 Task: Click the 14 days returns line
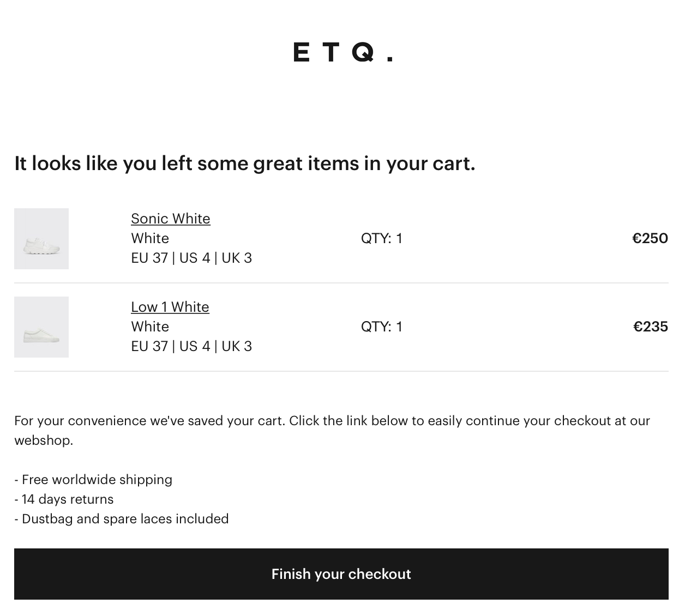point(64,499)
